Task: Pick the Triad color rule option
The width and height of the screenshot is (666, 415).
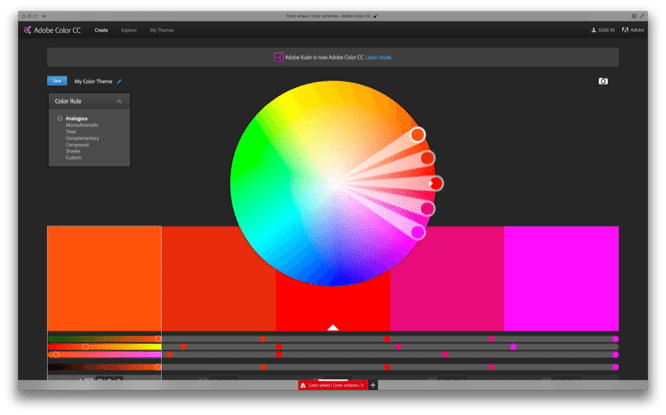Action: (72, 131)
